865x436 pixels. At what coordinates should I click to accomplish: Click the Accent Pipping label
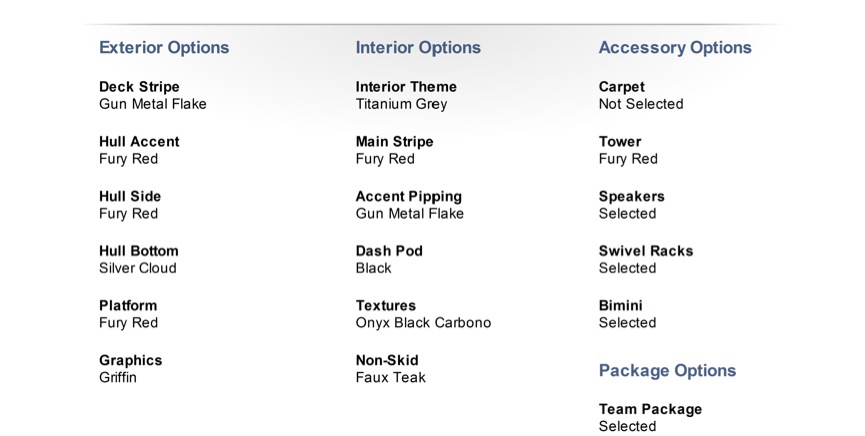tap(409, 197)
